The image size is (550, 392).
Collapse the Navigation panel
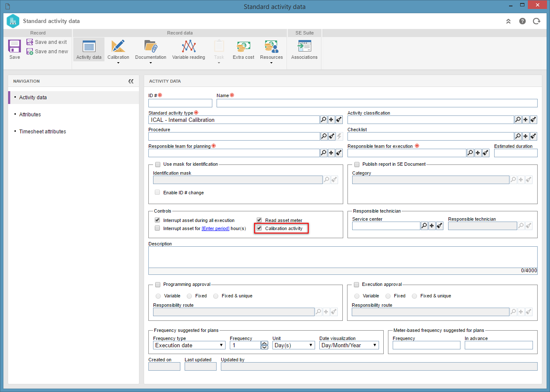pyautogui.click(x=131, y=81)
